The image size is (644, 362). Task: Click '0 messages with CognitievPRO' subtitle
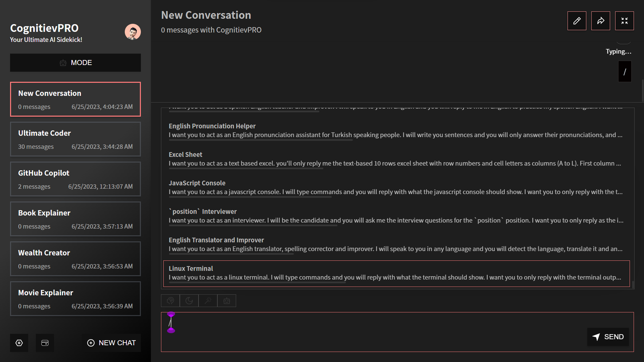click(211, 30)
